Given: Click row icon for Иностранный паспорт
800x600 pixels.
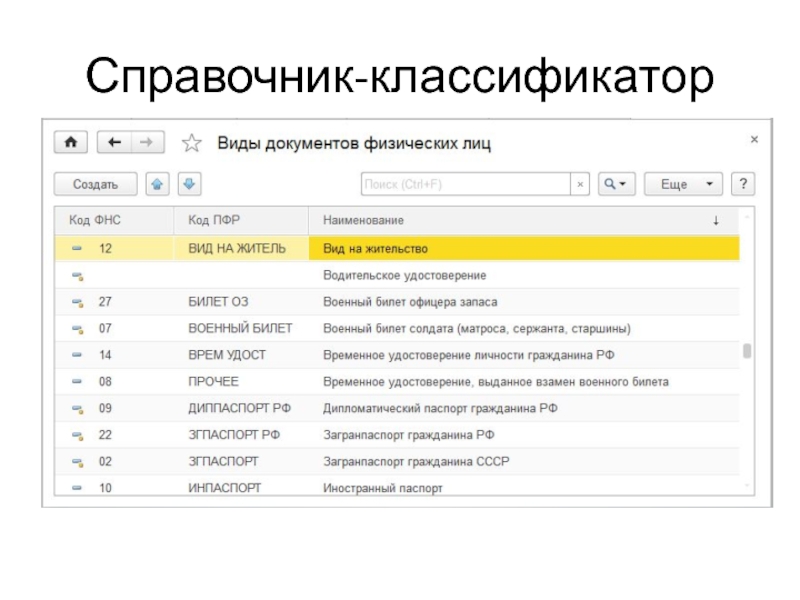Looking at the screenshot, I should [x=76, y=488].
